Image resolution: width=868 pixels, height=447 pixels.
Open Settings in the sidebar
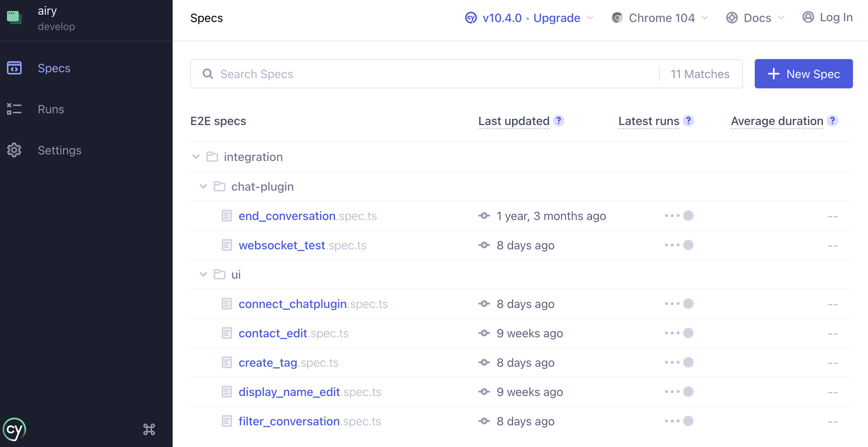pos(59,150)
